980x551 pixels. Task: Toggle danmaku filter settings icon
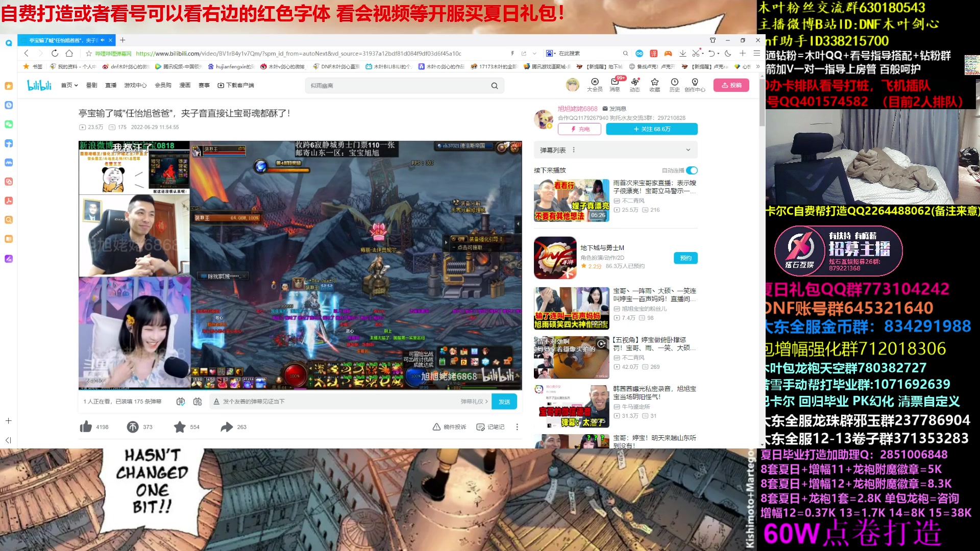tap(197, 402)
